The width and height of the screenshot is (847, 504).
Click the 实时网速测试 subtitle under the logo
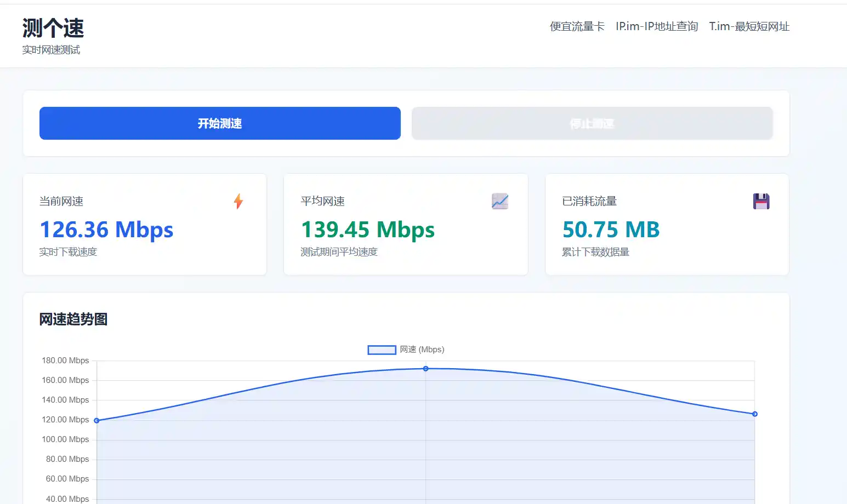51,50
